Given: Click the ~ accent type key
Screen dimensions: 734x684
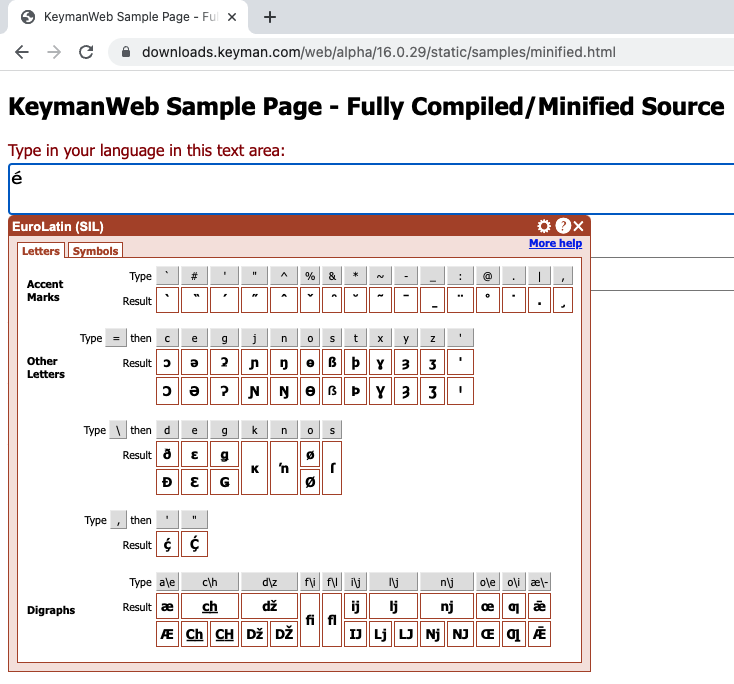Looking at the screenshot, I should point(380,276).
